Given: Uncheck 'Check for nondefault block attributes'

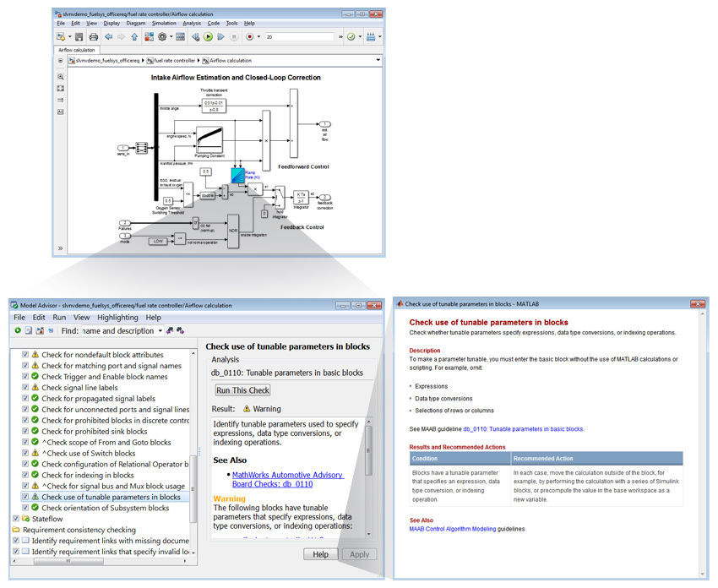Looking at the screenshot, I should pyautogui.click(x=25, y=355).
